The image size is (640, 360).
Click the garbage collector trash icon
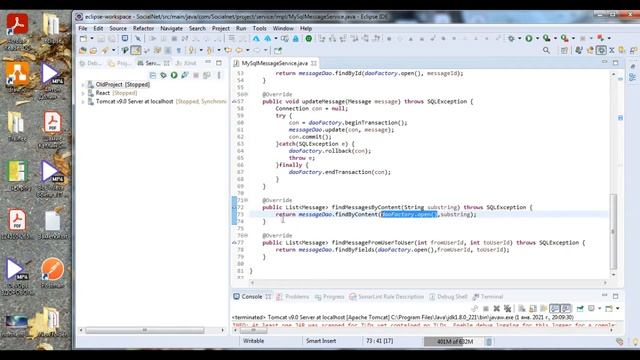[489, 342]
